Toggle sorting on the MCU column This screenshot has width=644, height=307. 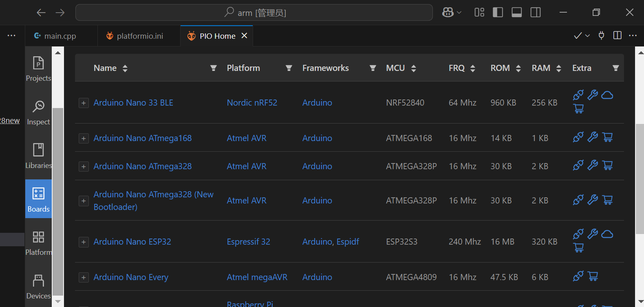pos(414,68)
